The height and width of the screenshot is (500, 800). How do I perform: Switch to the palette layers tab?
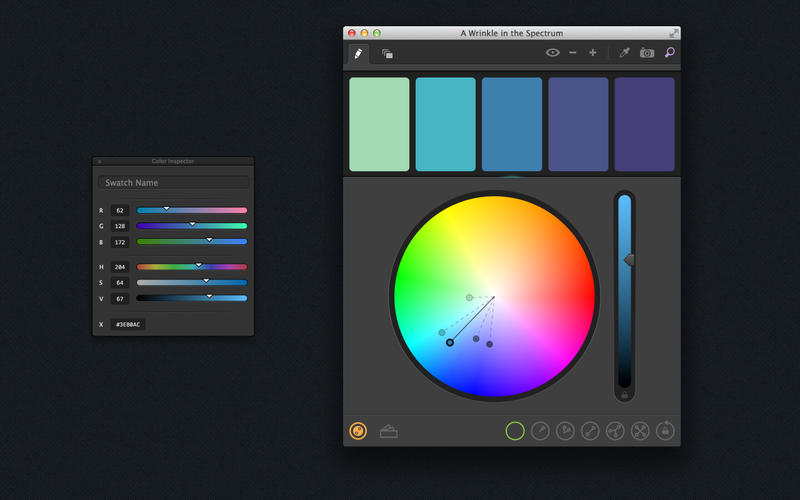tap(387, 54)
